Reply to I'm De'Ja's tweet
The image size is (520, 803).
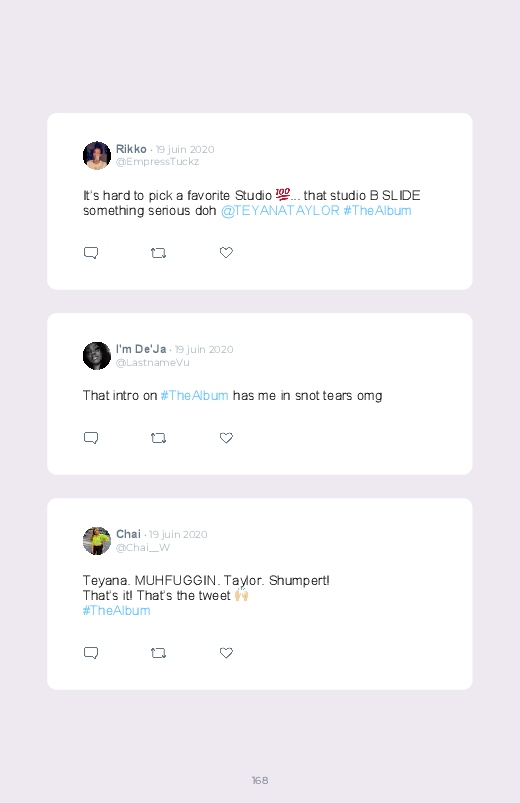(x=91, y=438)
